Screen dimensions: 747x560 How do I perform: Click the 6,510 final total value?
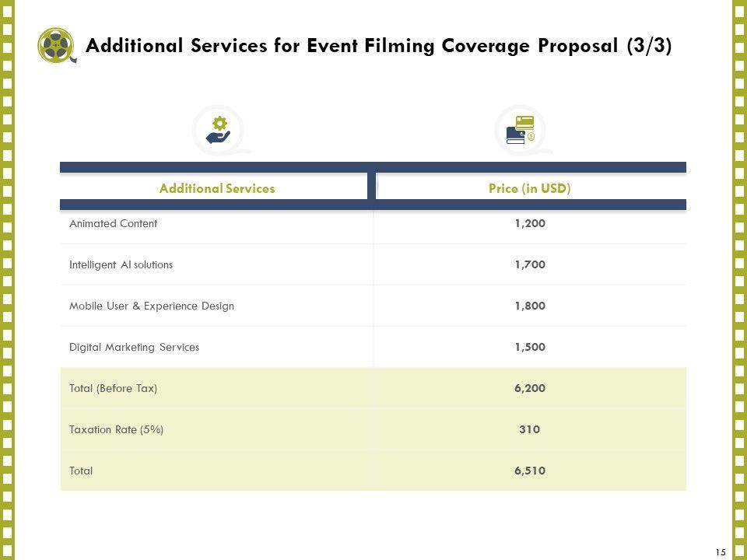pos(529,471)
